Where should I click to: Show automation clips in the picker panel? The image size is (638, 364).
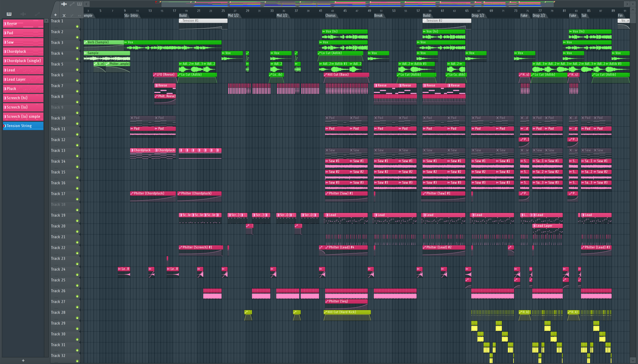(x=37, y=14)
